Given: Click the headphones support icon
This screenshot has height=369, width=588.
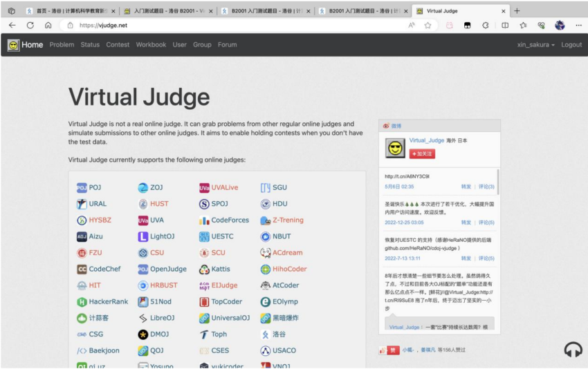Looking at the screenshot, I should [x=573, y=350].
